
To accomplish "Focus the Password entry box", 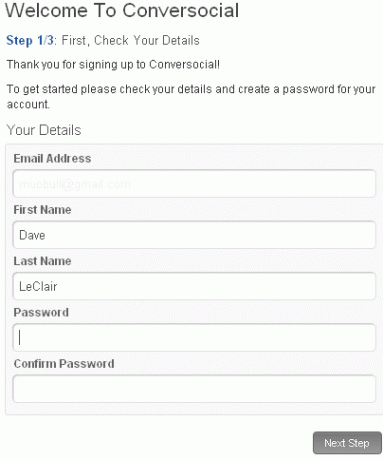I will (194, 338).
